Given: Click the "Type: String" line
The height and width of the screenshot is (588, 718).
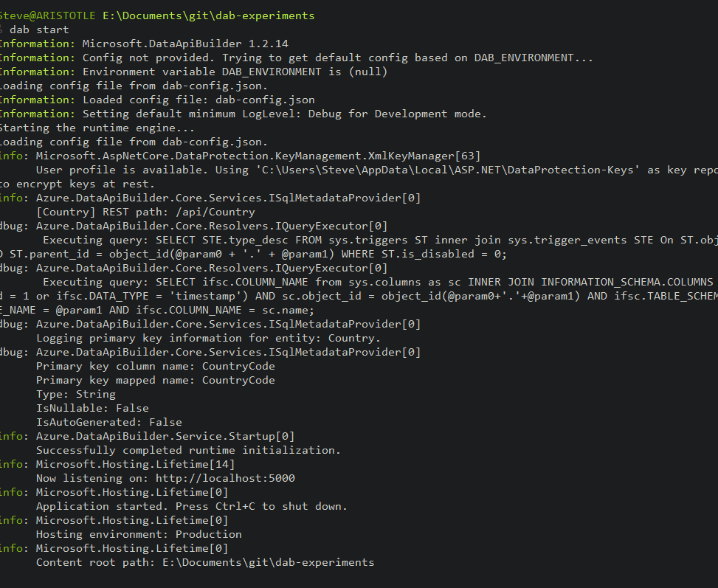Looking at the screenshot, I should click(76, 394).
